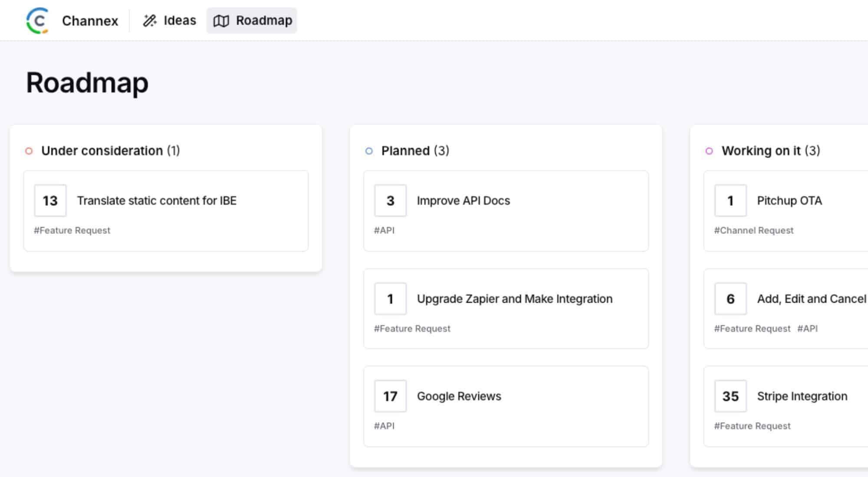Viewport: 868px width, 477px height.
Task: Click the Channex logo icon
Action: pos(38,20)
